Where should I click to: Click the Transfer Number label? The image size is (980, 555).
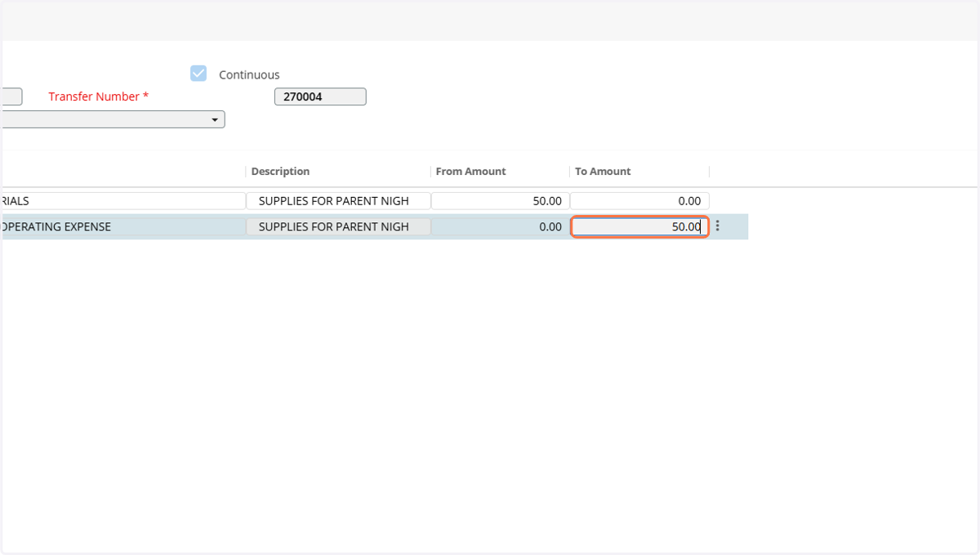pyautogui.click(x=99, y=96)
